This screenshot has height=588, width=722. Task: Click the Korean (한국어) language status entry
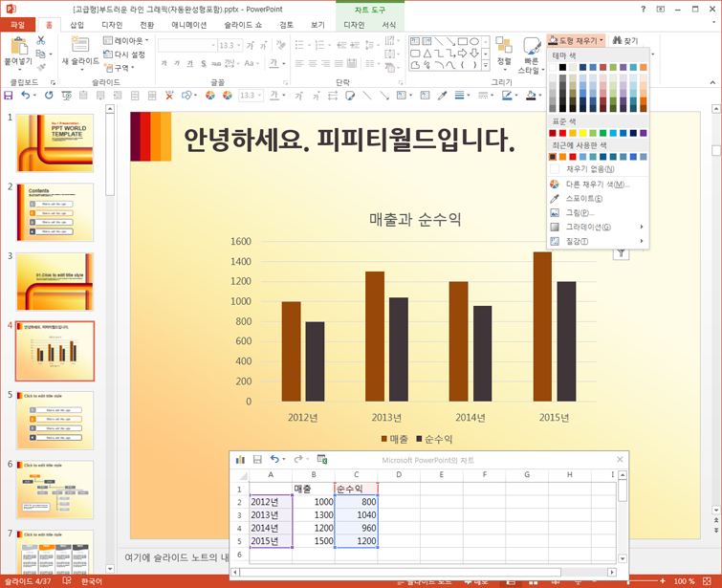click(92, 581)
